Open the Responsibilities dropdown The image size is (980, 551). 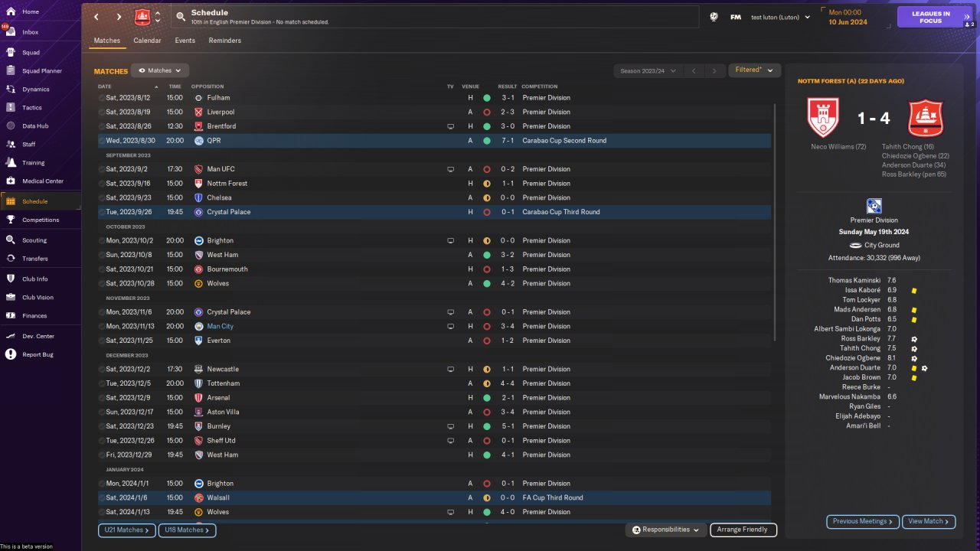tap(665, 530)
